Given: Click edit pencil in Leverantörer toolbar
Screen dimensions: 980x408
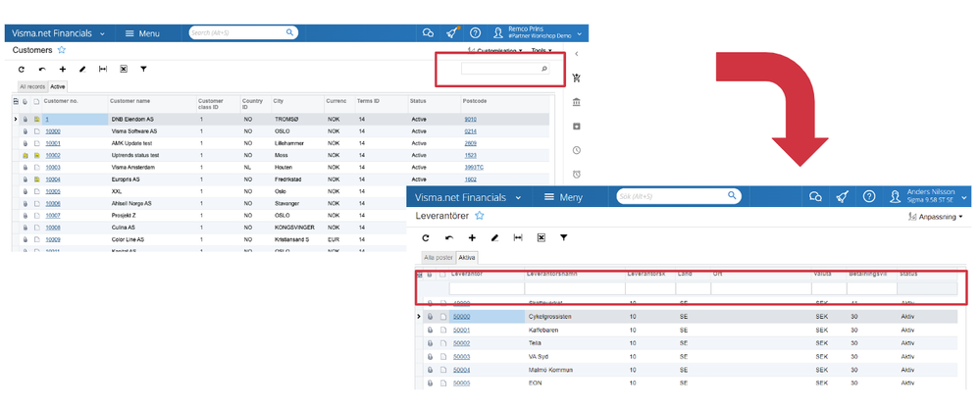Looking at the screenshot, I should pos(495,238).
